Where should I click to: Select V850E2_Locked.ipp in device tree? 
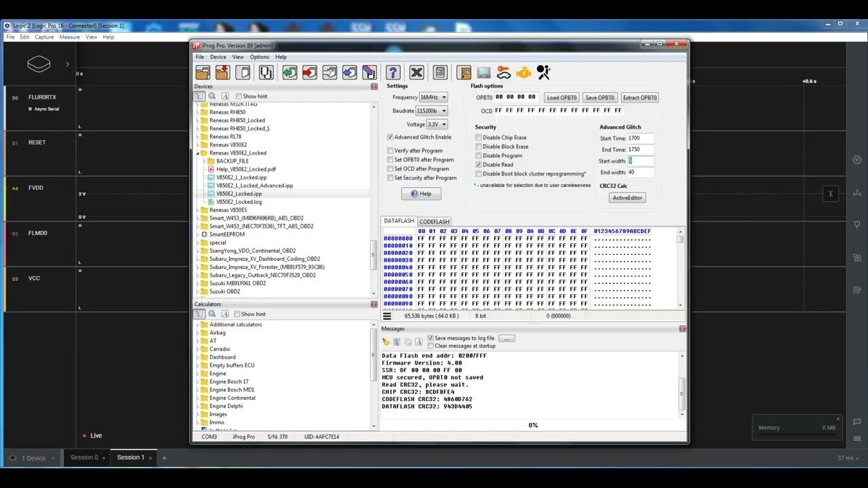click(x=239, y=194)
